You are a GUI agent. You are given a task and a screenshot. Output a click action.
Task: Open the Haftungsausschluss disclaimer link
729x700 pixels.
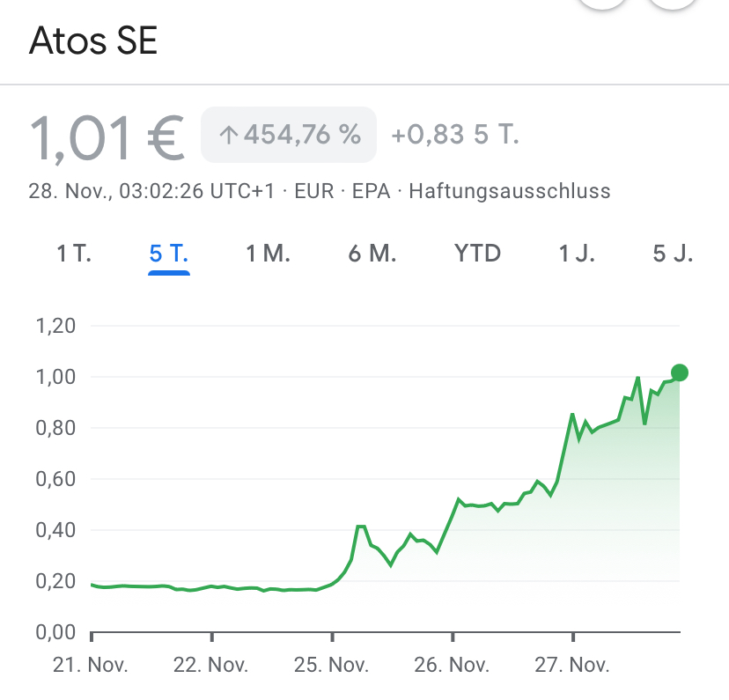(x=510, y=191)
